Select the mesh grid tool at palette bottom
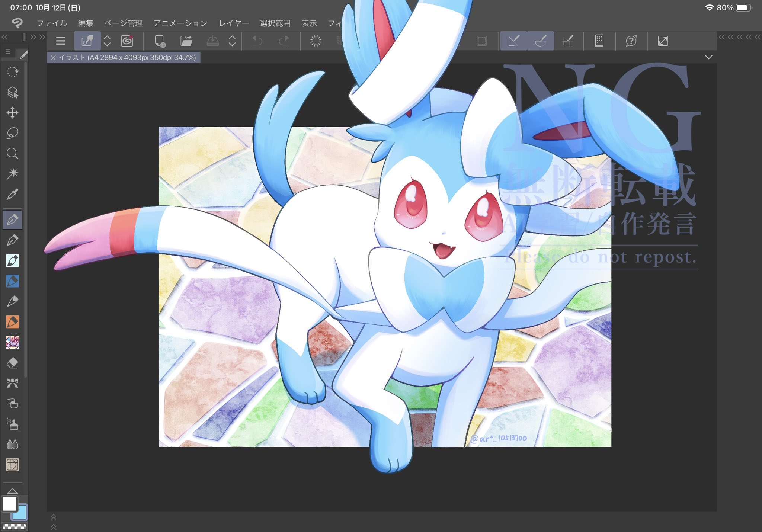This screenshot has height=532, width=762. click(x=12, y=465)
